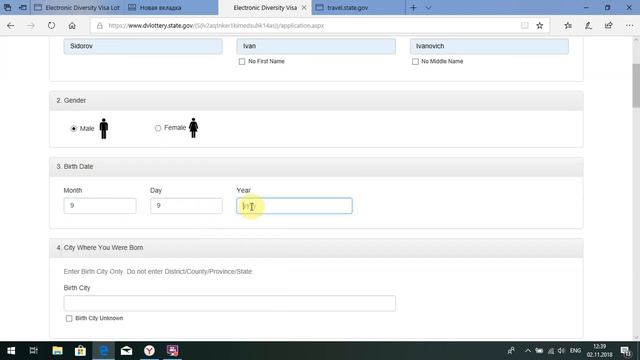Image resolution: width=640 pixels, height=360 pixels.
Task: Click the birth Year field
Action: click(x=294, y=206)
